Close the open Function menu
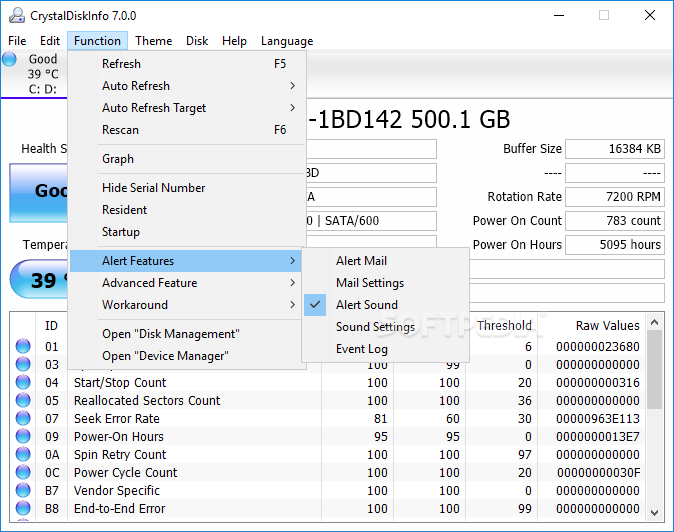The image size is (674, 532). tap(97, 41)
